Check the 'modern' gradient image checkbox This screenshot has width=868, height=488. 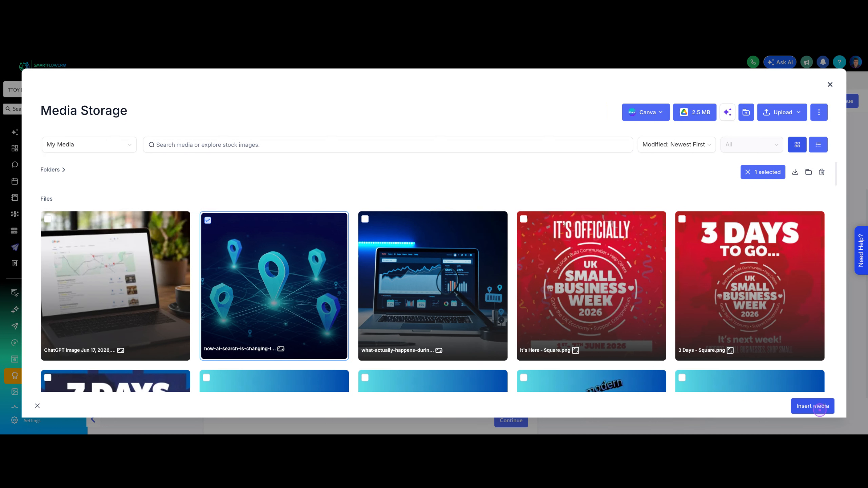[524, 378]
